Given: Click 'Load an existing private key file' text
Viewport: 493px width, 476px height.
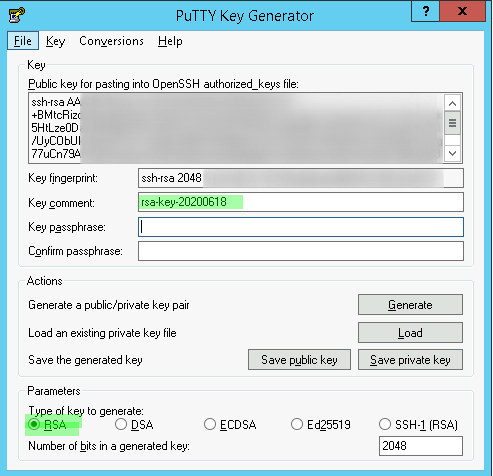Looking at the screenshot, I should click(102, 333).
